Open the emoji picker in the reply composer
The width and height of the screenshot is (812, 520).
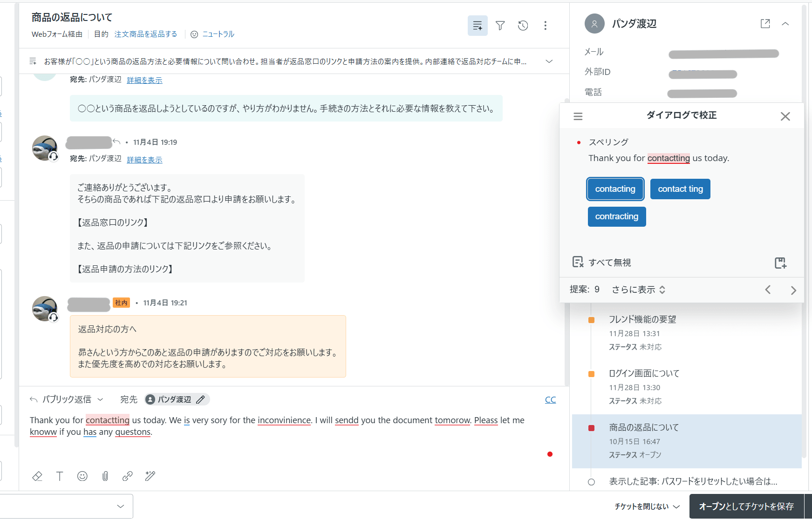coord(82,476)
